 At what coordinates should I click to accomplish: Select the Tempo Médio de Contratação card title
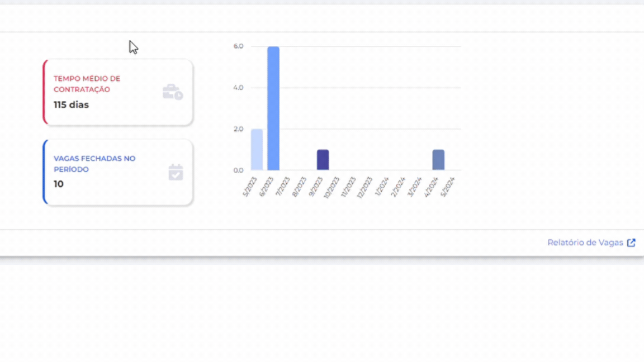pyautogui.click(x=87, y=84)
